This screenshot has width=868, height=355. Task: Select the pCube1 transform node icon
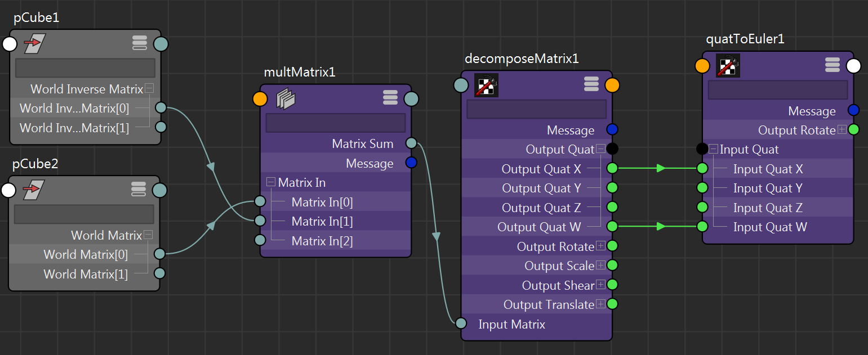(x=35, y=43)
